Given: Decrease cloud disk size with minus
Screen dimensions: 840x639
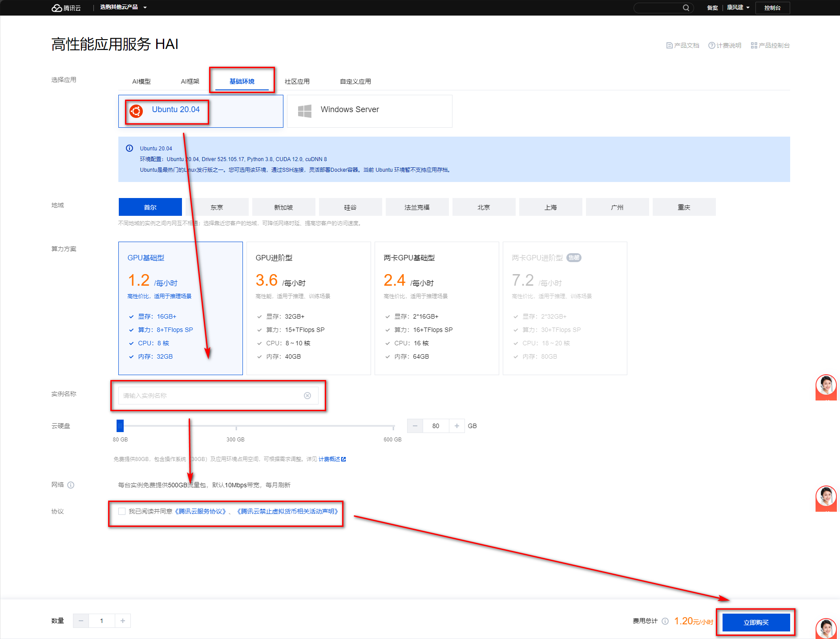Looking at the screenshot, I should 415,426.
